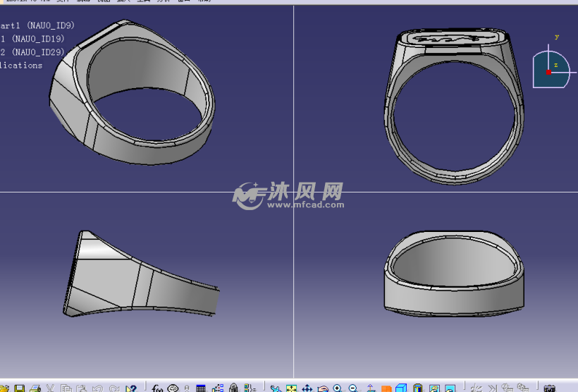Click the Save icon in bottom toolbar
The width and height of the screenshot is (578, 392).
[20, 388]
